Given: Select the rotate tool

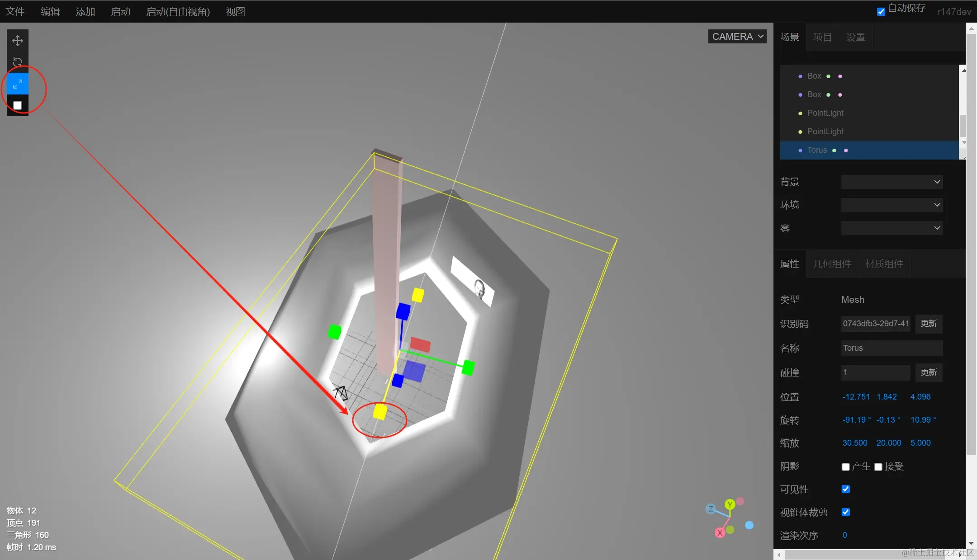Looking at the screenshot, I should pos(18,62).
